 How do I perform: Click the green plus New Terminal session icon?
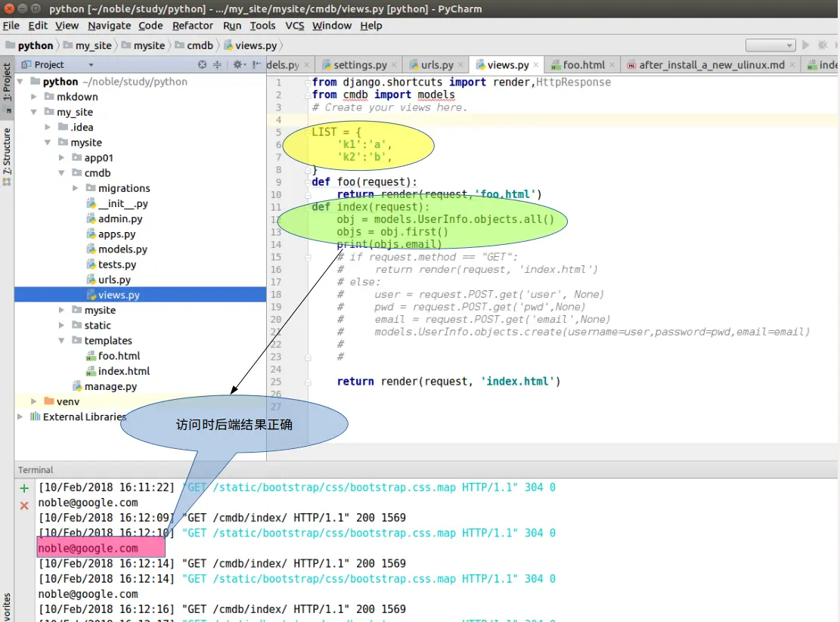[x=24, y=488]
